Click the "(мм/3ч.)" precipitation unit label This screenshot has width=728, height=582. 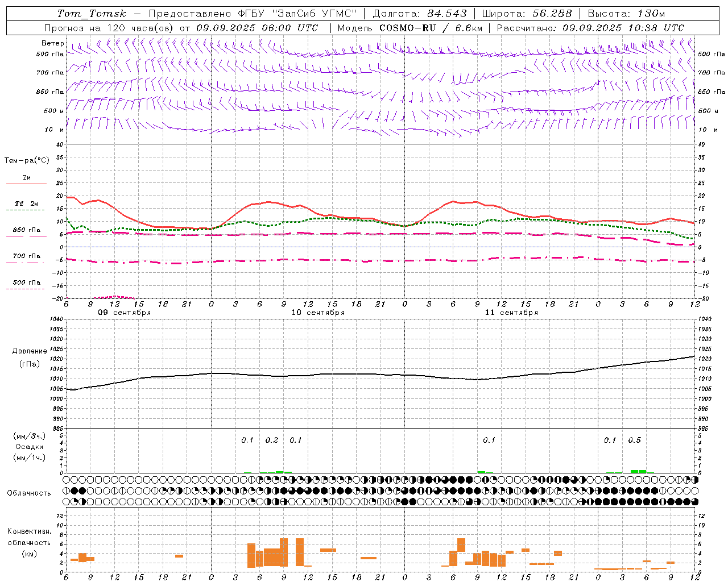[30, 436]
